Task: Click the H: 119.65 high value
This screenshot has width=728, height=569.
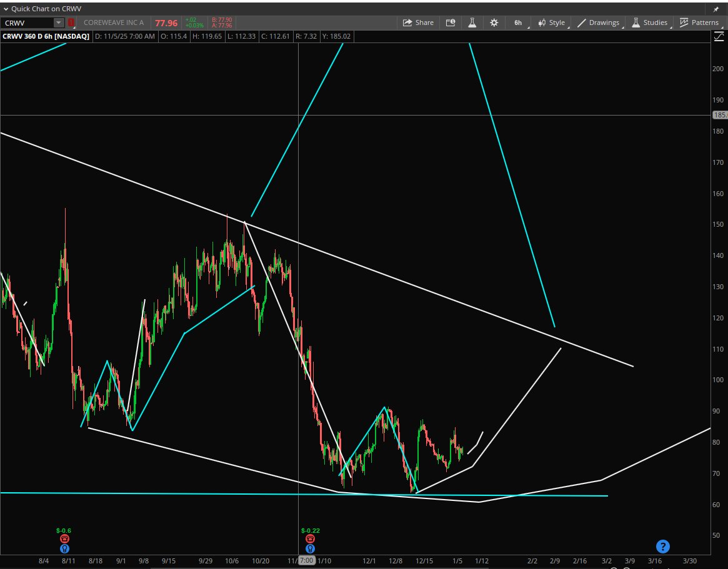Action: tap(206, 36)
